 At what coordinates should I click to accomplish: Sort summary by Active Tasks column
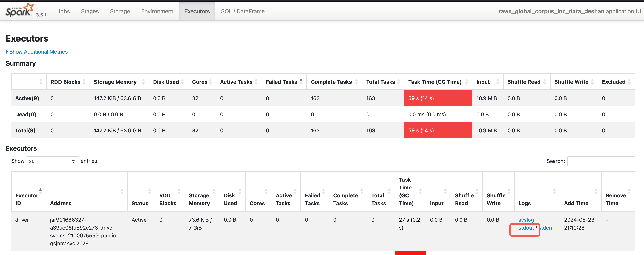click(239, 82)
